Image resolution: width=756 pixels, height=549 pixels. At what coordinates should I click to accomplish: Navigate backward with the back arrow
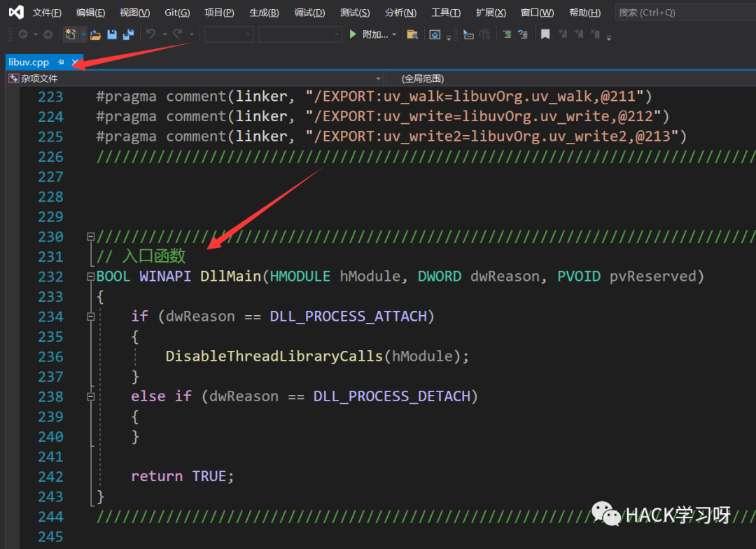point(22,34)
